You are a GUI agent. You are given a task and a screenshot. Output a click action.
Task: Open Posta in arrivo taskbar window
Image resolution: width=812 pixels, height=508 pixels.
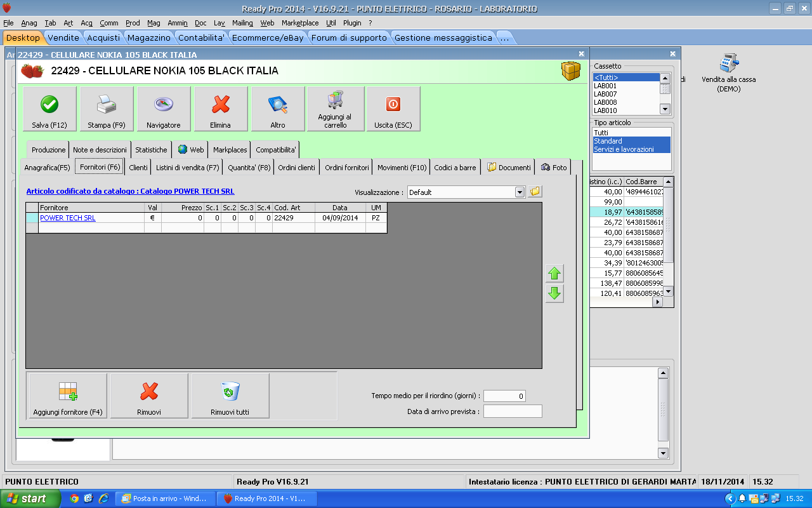[x=166, y=498]
